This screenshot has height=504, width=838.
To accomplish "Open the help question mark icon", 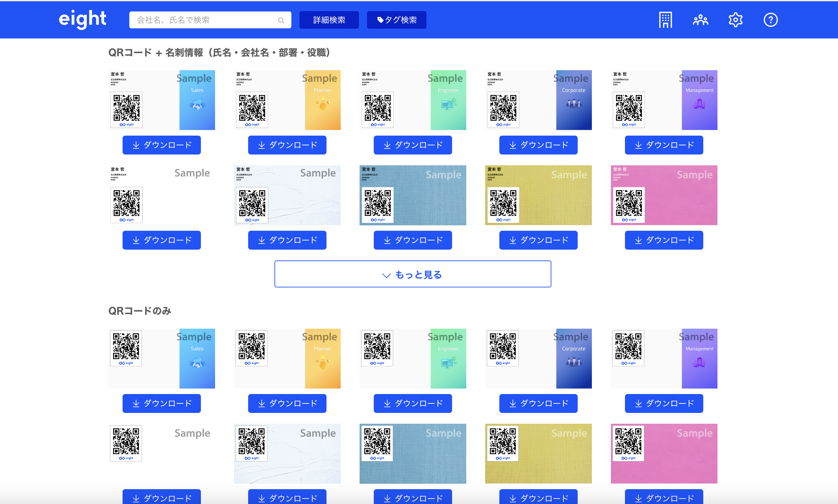I will [770, 20].
